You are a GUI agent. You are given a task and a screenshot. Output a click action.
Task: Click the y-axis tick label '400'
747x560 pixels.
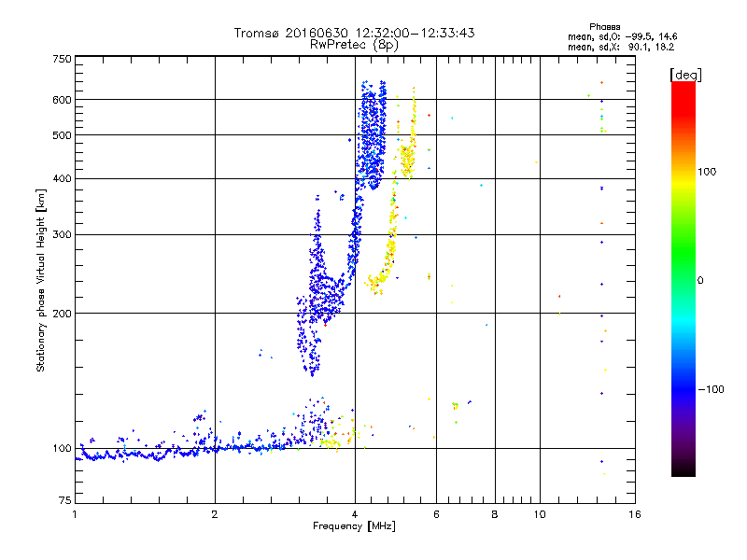click(62, 179)
